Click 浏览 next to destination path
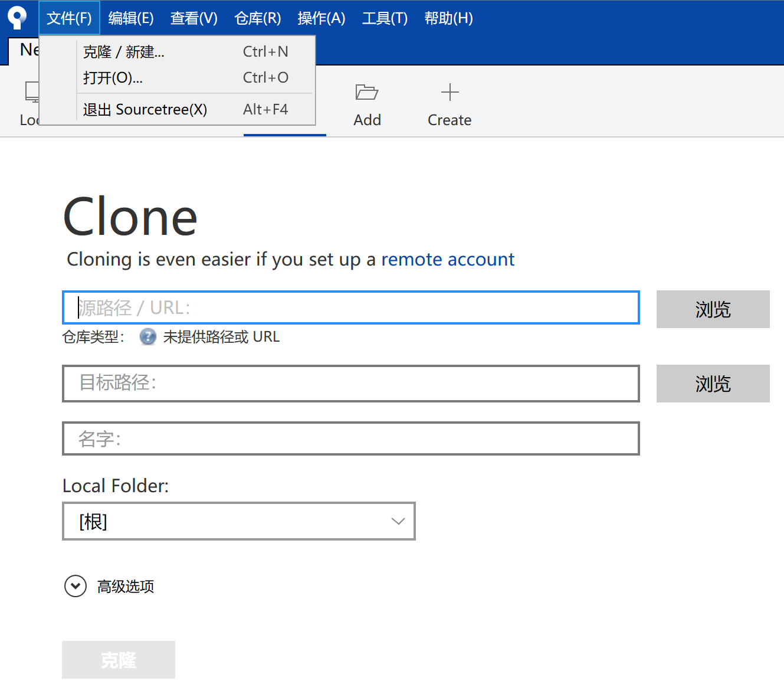Image resolution: width=784 pixels, height=681 pixels. pos(713,384)
